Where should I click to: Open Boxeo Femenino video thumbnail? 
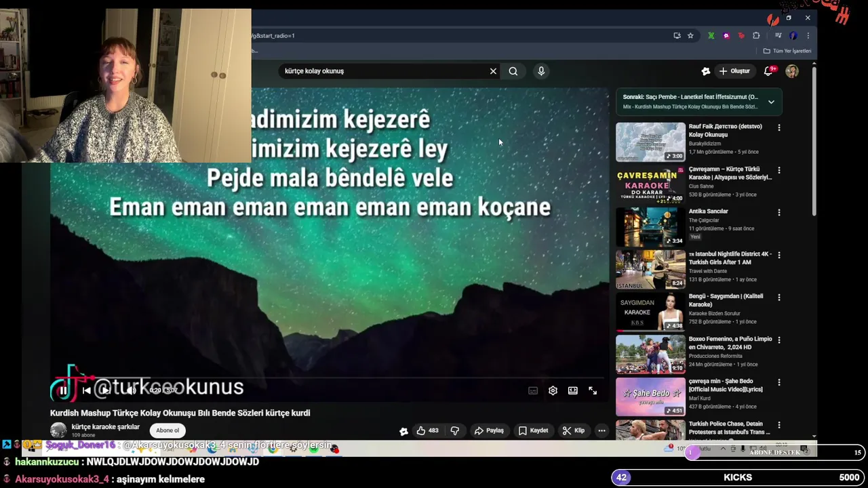[650, 354]
